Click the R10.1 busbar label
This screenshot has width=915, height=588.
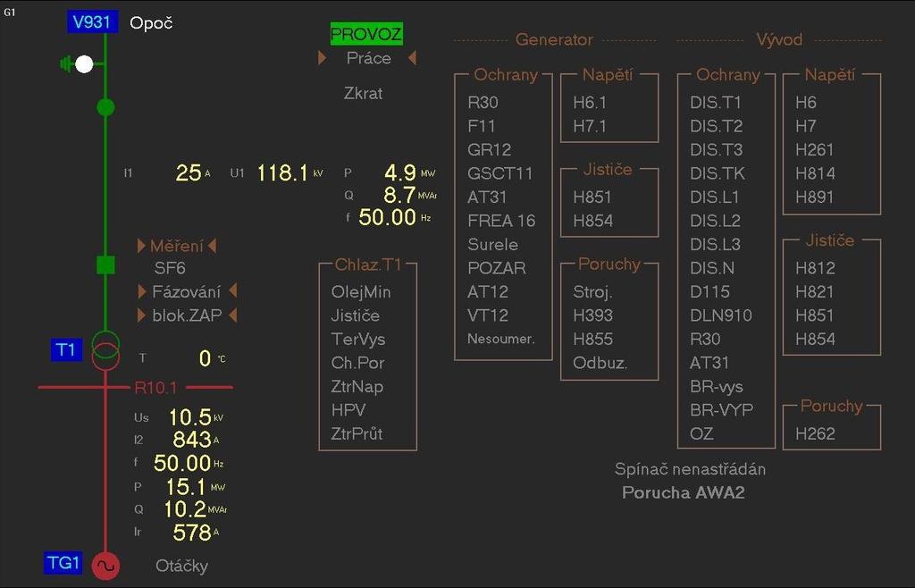(155, 387)
